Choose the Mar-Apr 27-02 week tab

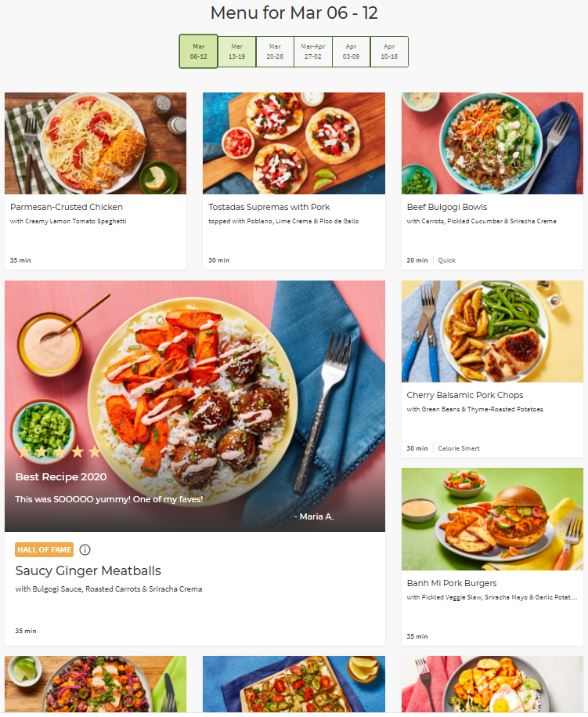tap(312, 51)
